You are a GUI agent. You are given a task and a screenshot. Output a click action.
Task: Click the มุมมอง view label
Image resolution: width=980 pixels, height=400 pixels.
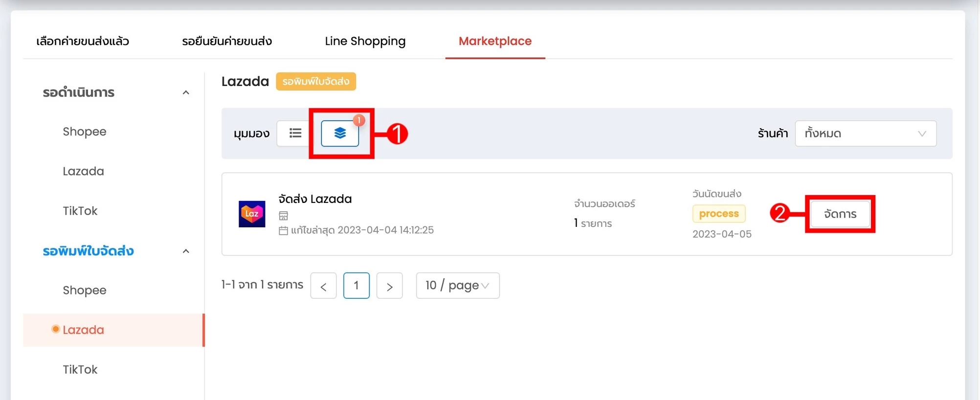(251, 134)
